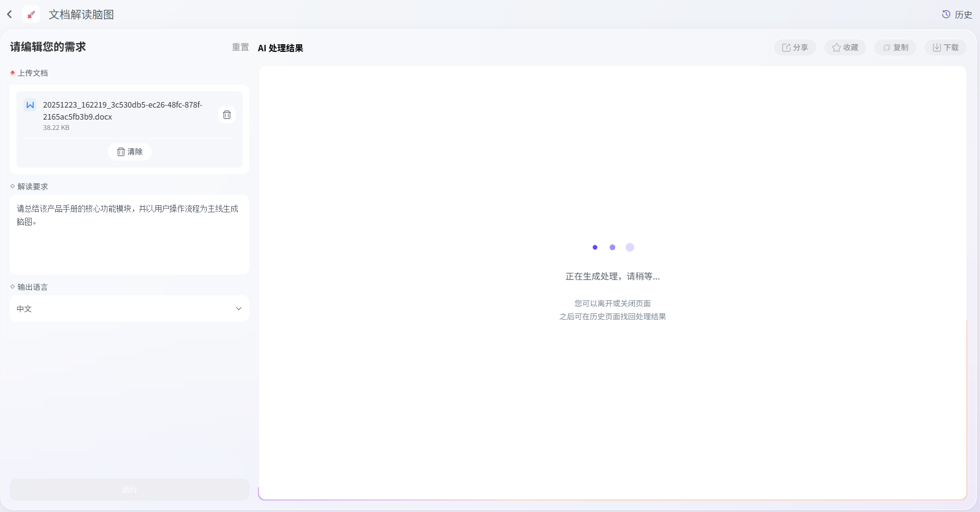
Task: Expand the 输出语言 chevron arrow
Action: pos(238,308)
